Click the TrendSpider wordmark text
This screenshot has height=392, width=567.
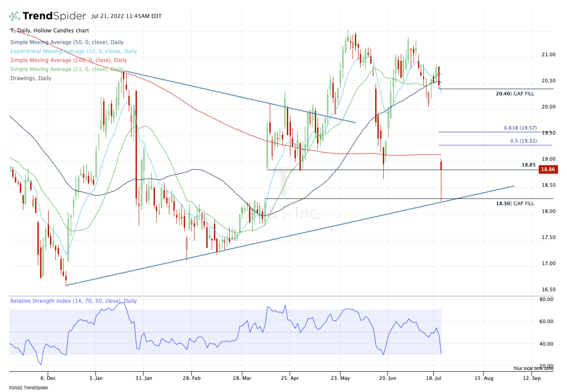pyautogui.click(x=55, y=16)
